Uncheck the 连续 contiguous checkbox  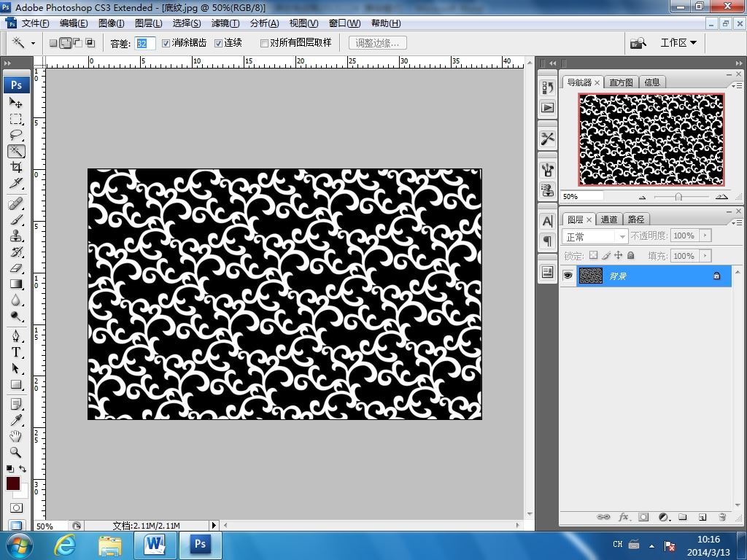coord(218,43)
